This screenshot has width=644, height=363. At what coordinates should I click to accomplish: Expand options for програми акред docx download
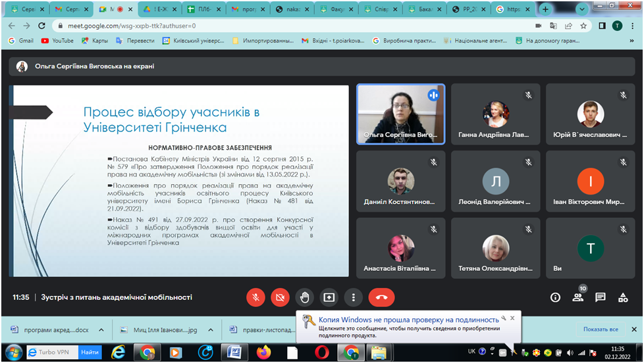click(101, 329)
